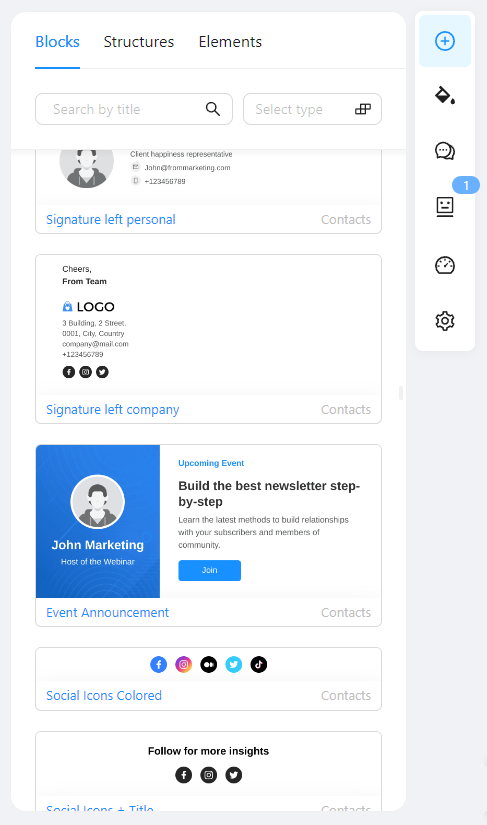Open the notifications panel with badge 1
Screen dimensions: 487x825
pos(445,206)
